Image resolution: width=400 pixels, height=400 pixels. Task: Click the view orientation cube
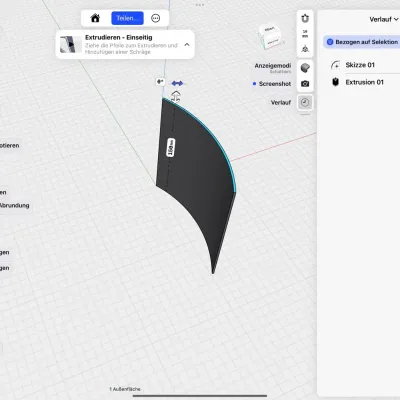[x=271, y=36]
